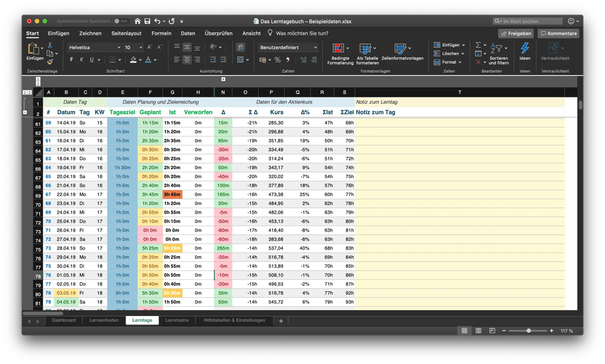
Task: Click the Redo arrow icon
Action: [x=172, y=21]
